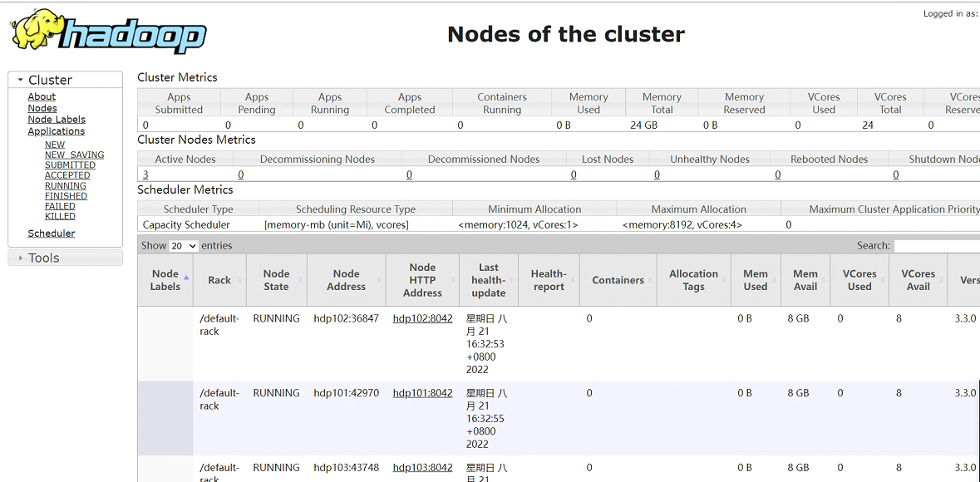The width and height of the screenshot is (980, 482).
Task: Open the Decommissioning Nodes count link
Action: 240,175
